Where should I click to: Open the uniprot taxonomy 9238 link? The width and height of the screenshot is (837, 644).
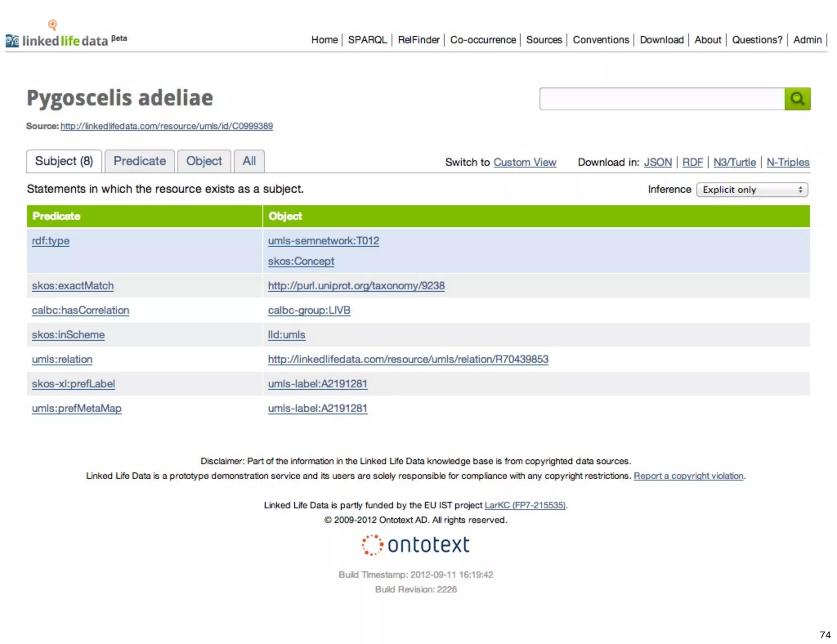(x=356, y=286)
